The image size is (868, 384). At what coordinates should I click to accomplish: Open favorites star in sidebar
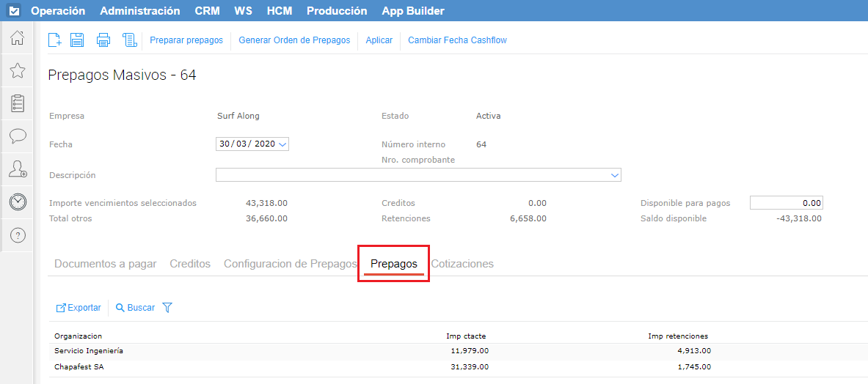pos(18,70)
